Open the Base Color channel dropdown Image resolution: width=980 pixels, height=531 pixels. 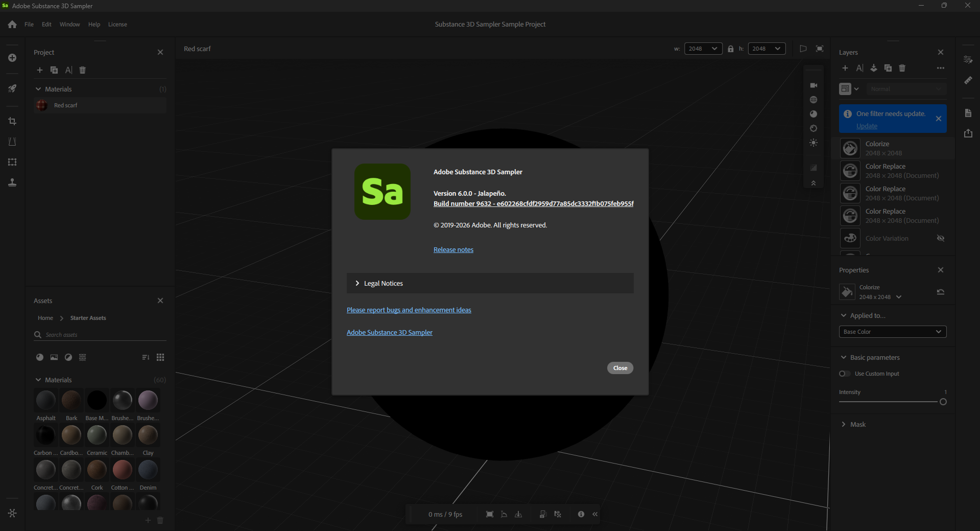893,332
